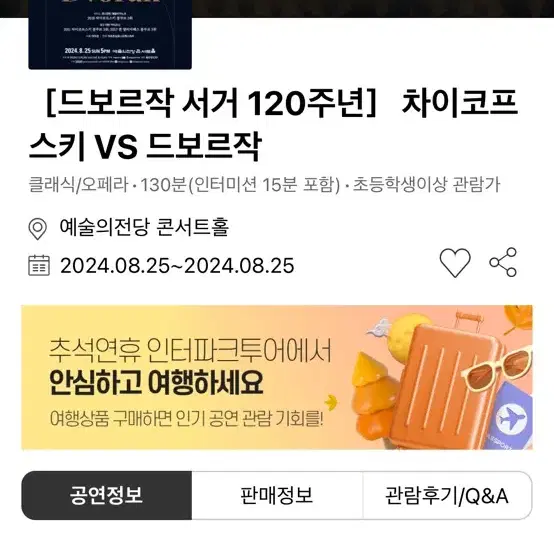Tap banner text 안심하고 여행하세요
Screen dimensions: 554x554
point(156,383)
